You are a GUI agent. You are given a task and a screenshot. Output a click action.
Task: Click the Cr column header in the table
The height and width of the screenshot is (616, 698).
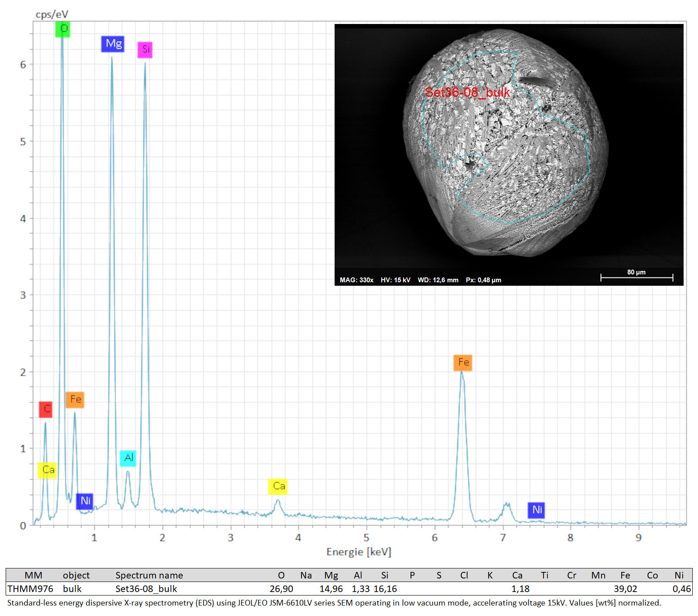tap(571, 575)
